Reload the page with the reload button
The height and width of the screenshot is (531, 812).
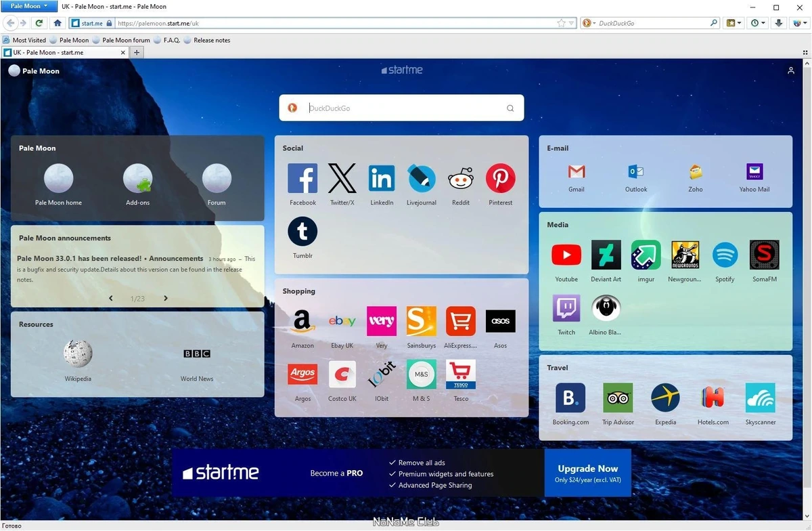click(x=39, y=23)
